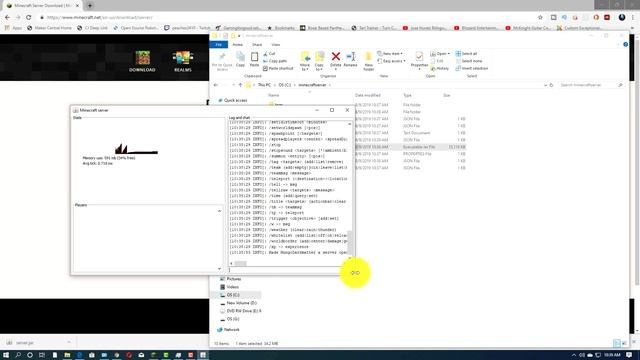Click Chrome reload page button
640x360 pixels.
29,18
